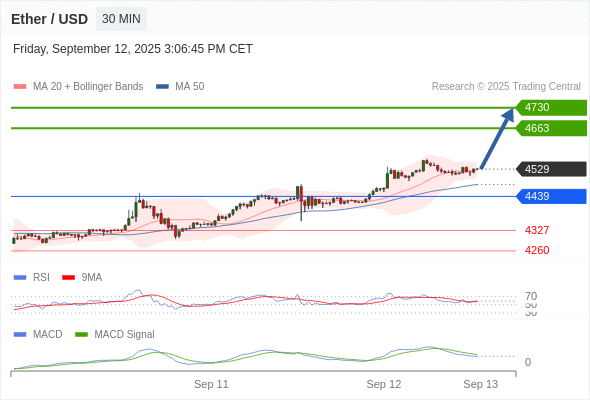Click the 30 MIN timeframe badge
The width and height of the screenshot is (590, 400).
[x=121, y=19]
